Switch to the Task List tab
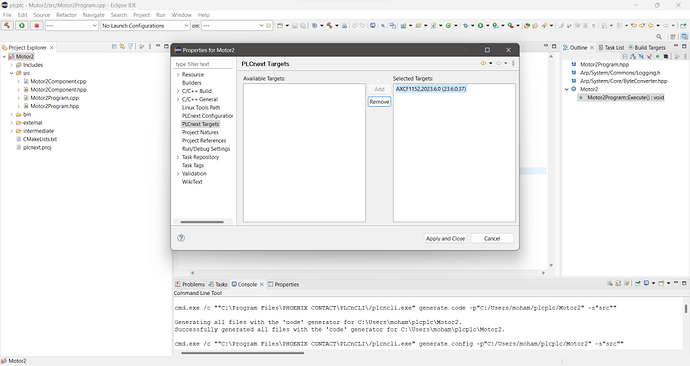The height and width of the screenshot is (366, 690). [611, 47]
